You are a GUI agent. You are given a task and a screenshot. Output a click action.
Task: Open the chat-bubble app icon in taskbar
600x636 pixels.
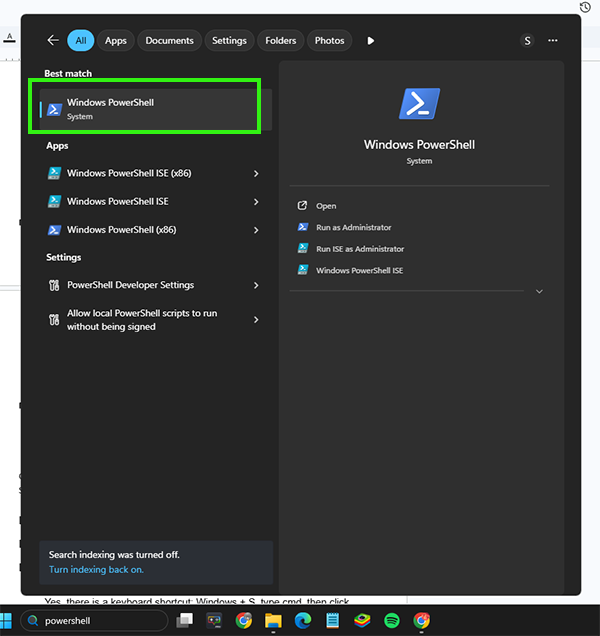pos(214,621)
